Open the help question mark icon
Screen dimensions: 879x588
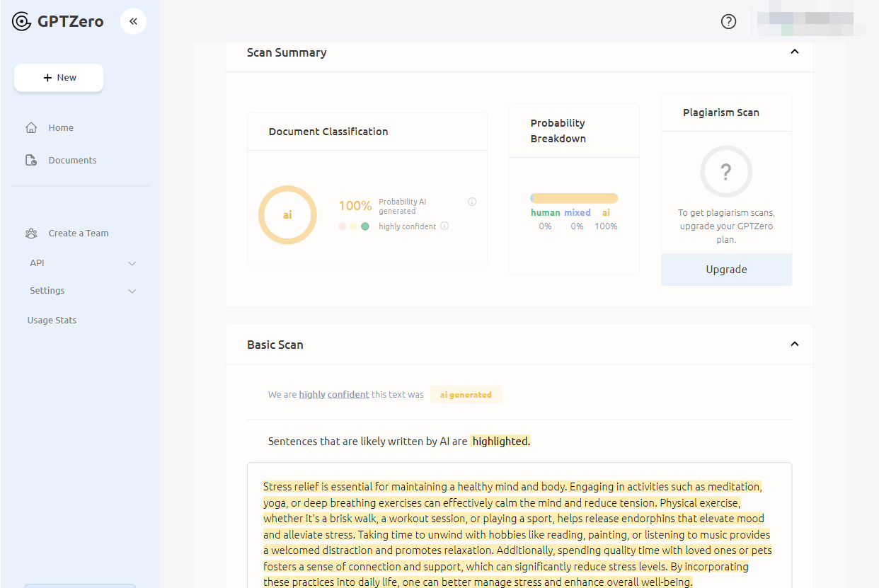(728, 21)
